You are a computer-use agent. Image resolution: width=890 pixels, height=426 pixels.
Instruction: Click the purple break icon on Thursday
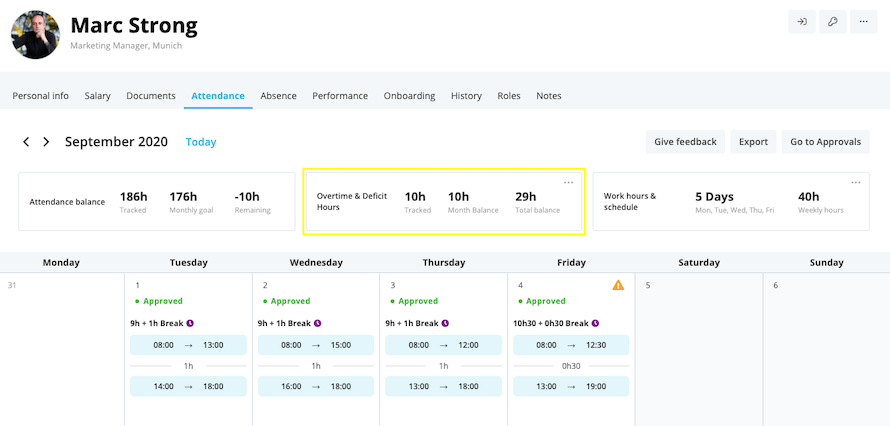(x=445, y=323)
